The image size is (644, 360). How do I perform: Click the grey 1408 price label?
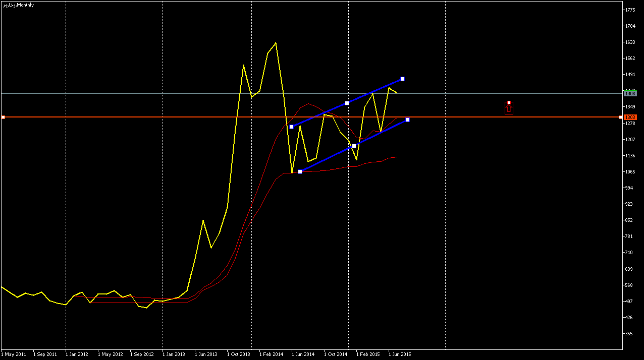[x=630, y=93]
